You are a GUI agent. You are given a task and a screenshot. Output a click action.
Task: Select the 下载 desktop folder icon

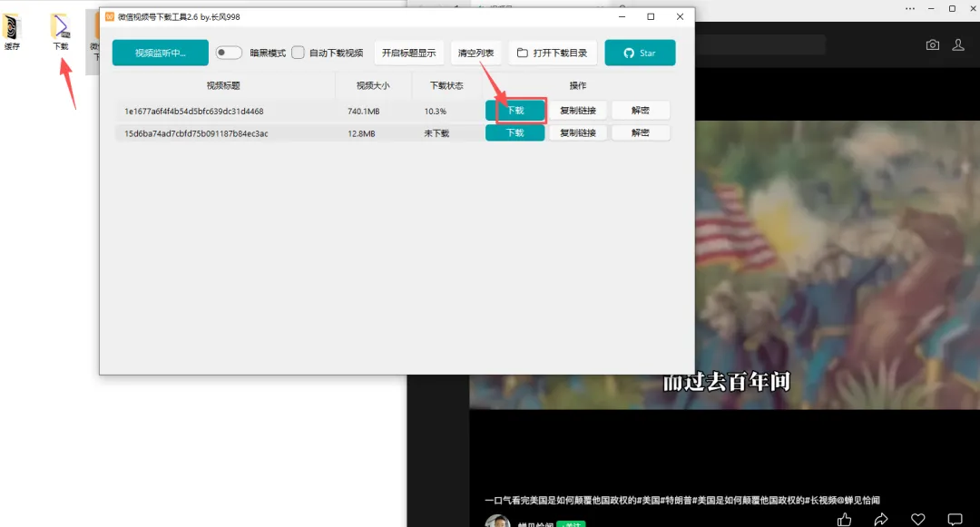click(60, 33)
